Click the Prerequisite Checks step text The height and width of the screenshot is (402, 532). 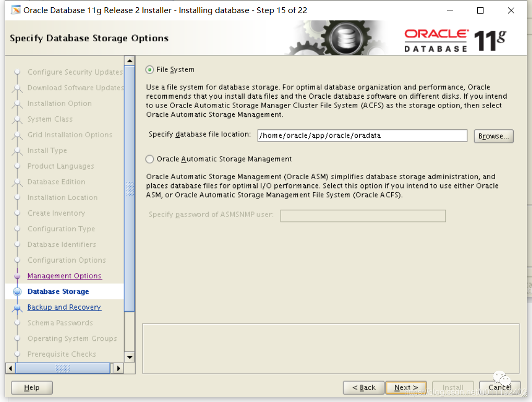coord(62,354)
